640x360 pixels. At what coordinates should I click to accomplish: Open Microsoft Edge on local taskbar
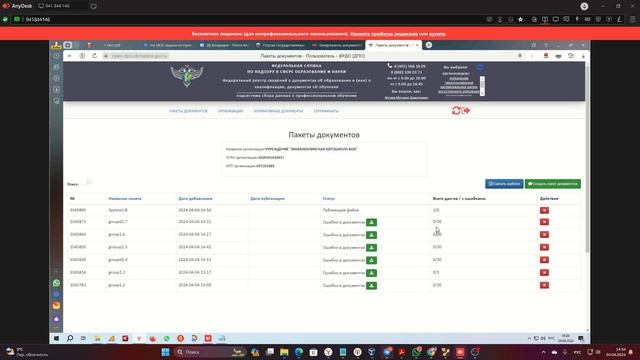pyautogui.click(x=299, y=352)
